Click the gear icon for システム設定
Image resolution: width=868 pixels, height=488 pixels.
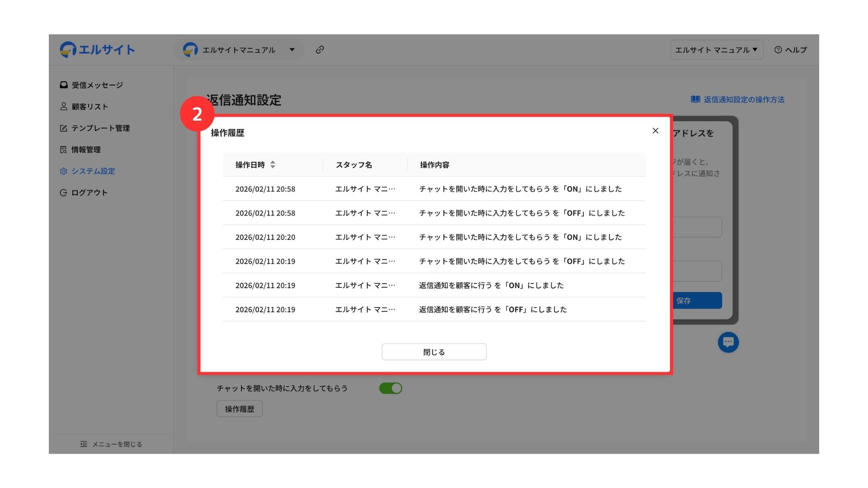click(64, 171)
